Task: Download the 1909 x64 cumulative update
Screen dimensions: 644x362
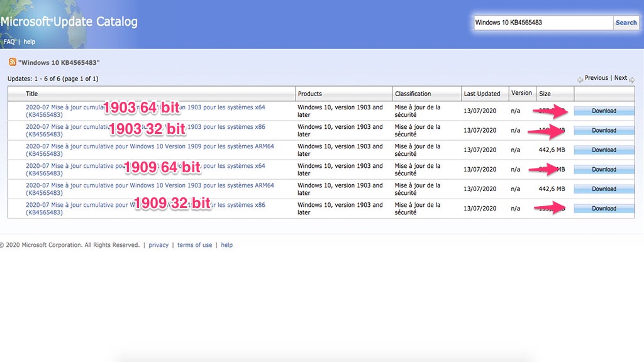Action: [604, 169]
